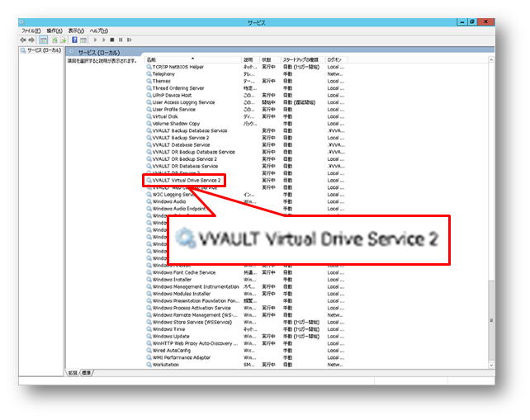Export the list using the toolbar icon
This screenshot has height=420, width=530.
pos(63,40)
